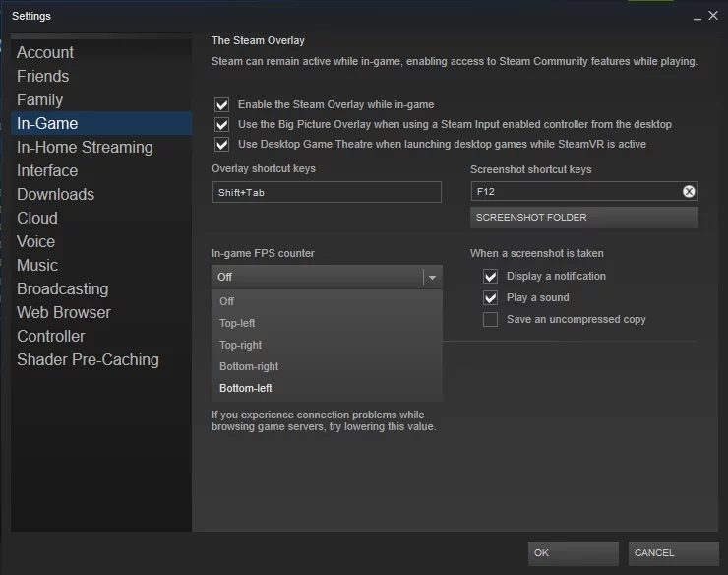Enable Save an uncompressed copy

(490, 320)
